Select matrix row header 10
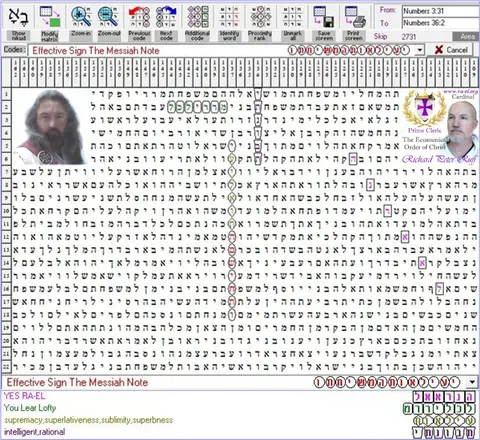 [6, 211]
